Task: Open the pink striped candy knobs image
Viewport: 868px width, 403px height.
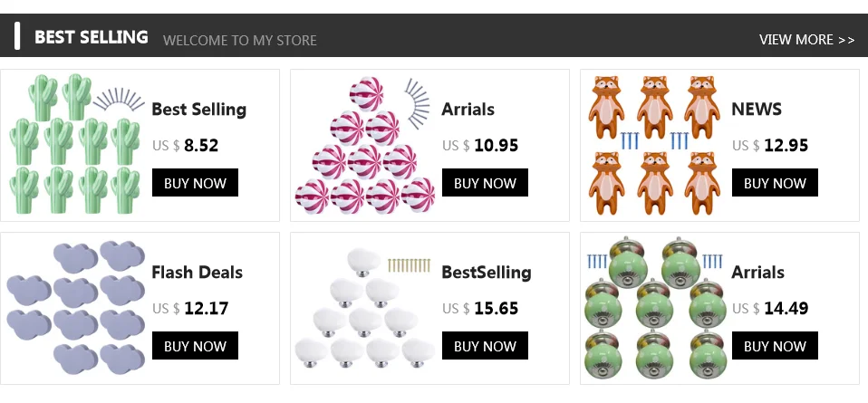Action: [365, 145]
